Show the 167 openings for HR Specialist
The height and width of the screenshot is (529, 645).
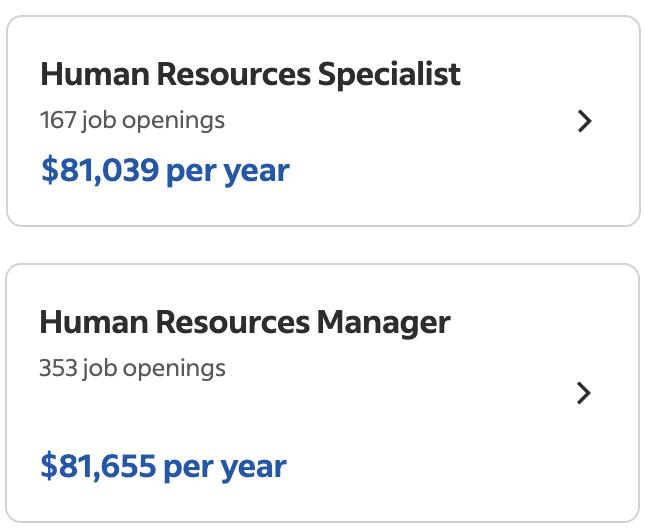click(132, 121)
